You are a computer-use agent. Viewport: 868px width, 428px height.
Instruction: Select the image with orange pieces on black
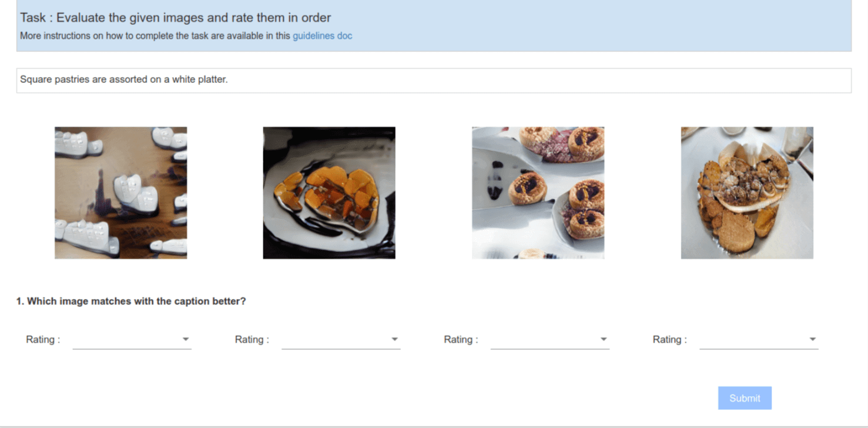point(329,193)
